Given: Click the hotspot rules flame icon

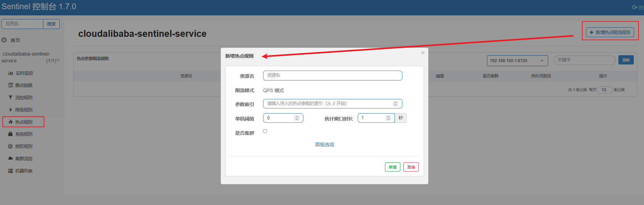Looking at the screenshot, I should pos(11,122).
